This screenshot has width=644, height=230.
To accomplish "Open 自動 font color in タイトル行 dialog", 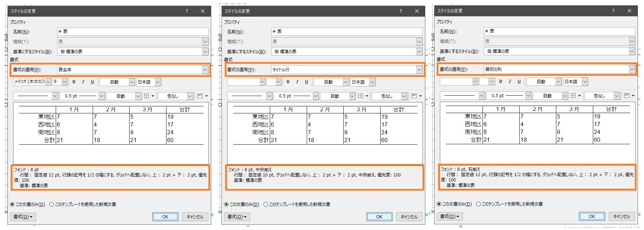I will coord(332,82).
